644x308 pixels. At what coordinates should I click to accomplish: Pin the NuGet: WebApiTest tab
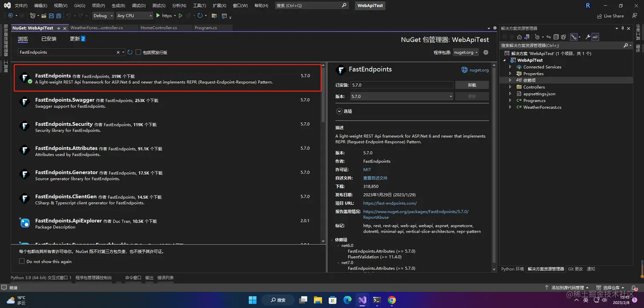coord(59,28)
